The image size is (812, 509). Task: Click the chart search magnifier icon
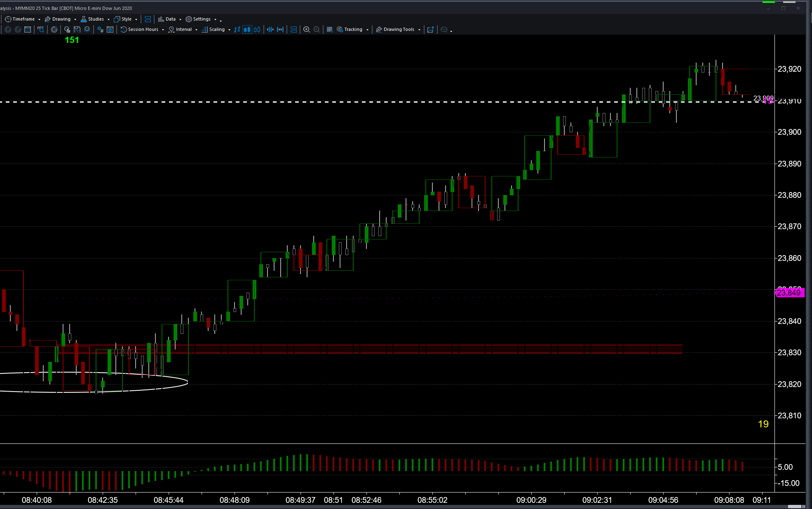41,29
